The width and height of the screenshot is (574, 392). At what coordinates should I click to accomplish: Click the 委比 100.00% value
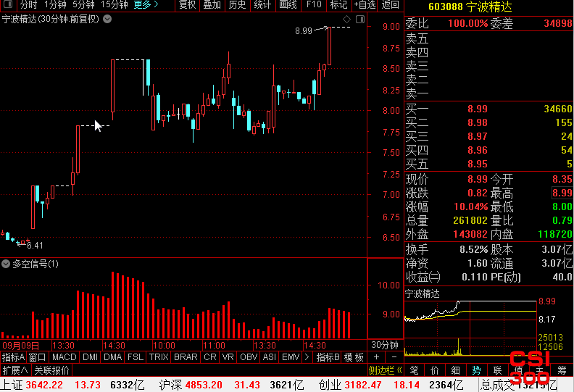click(x=468, y=23)
